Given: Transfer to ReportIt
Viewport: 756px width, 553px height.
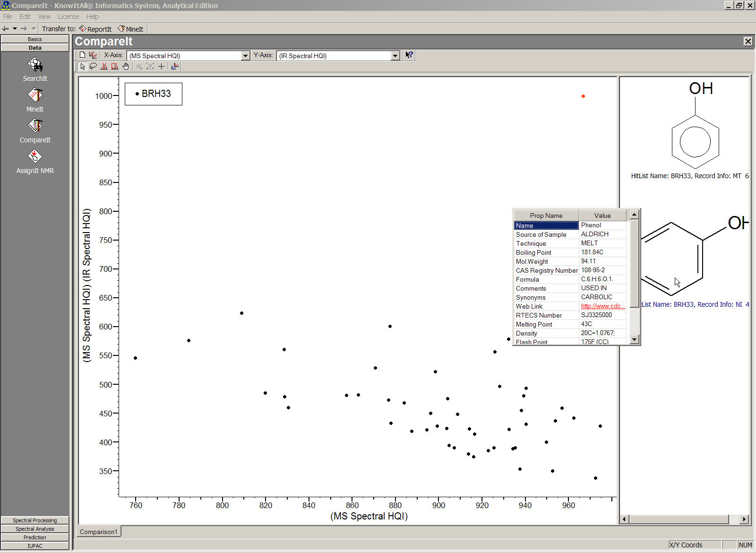Looking at the screenshot, I should tap(95, 29).
